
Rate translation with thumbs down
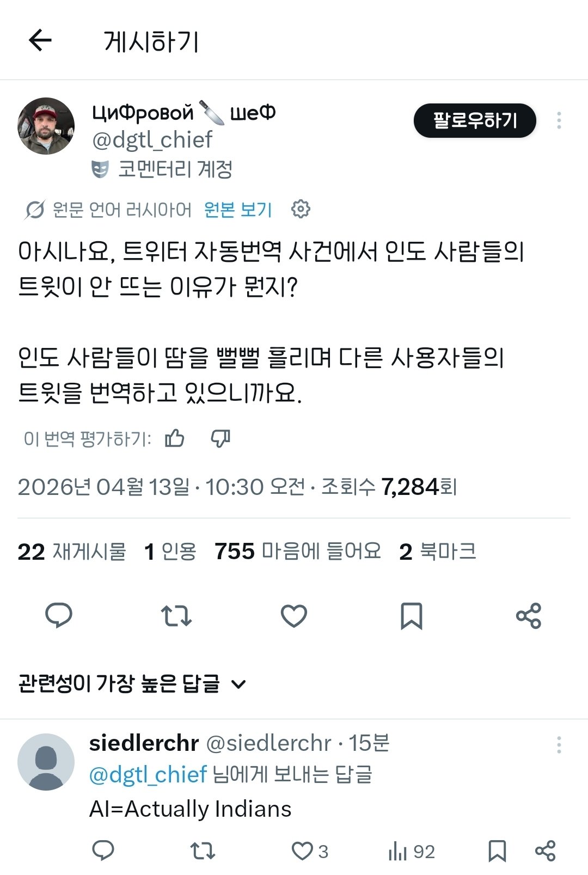[x=220, y=438]
